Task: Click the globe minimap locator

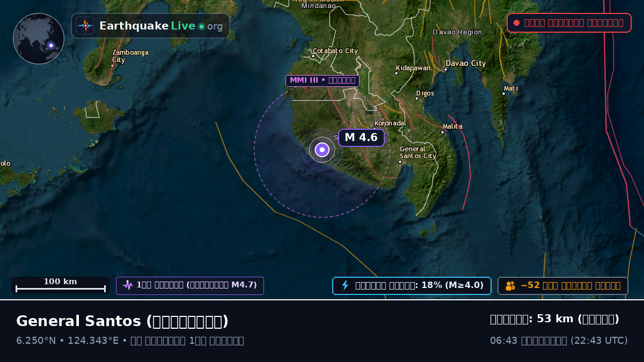Action: (x=39, y=39)
